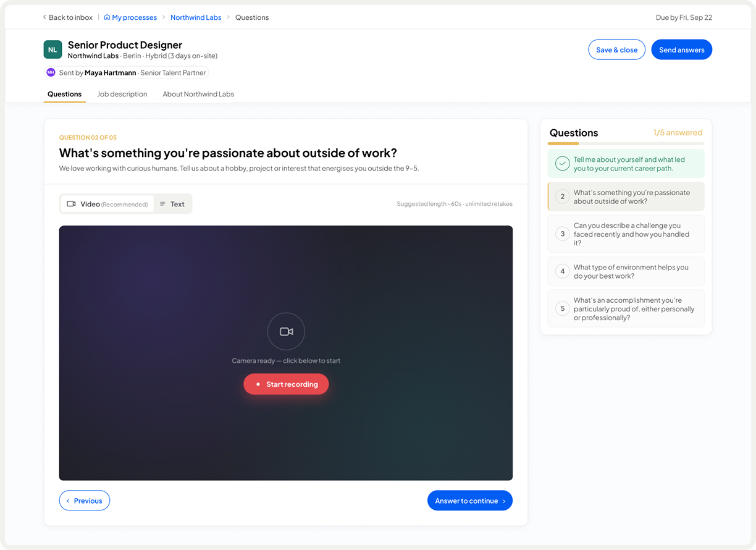
Task: Click the 'We love working with curious humans' description
Action: [x=239, y=168]
